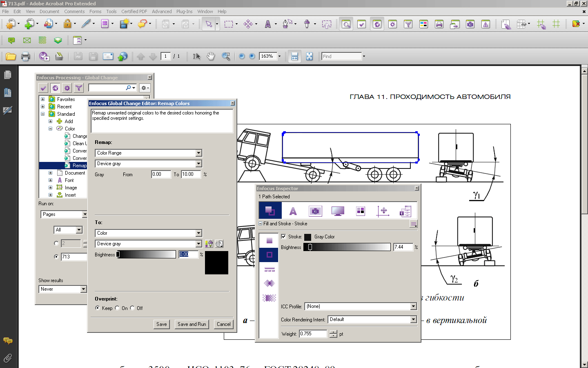This screenshot has width=588, height=368.
Task: Open the Pages panel in sidebar
Action: click(8, 75)
